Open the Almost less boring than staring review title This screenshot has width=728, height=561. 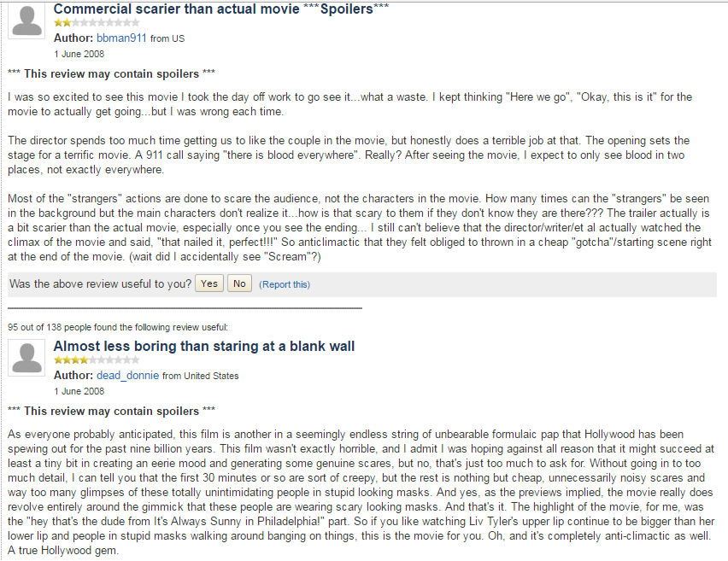204,346
